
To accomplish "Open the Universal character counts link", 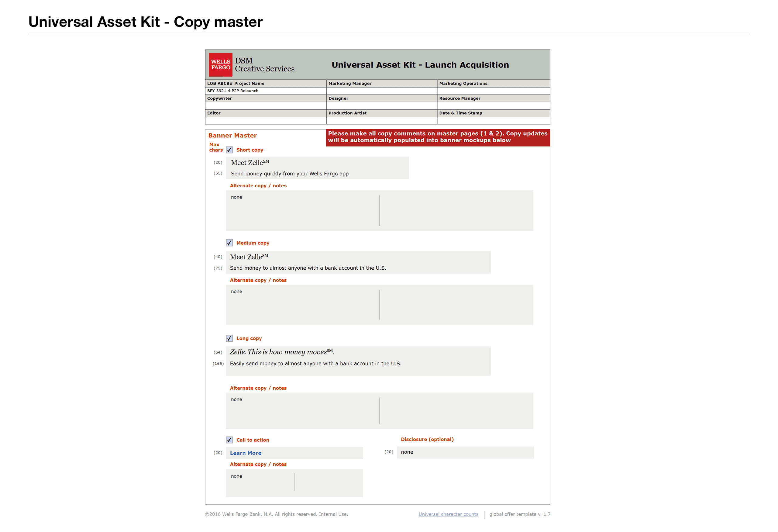I will [448, 514].
